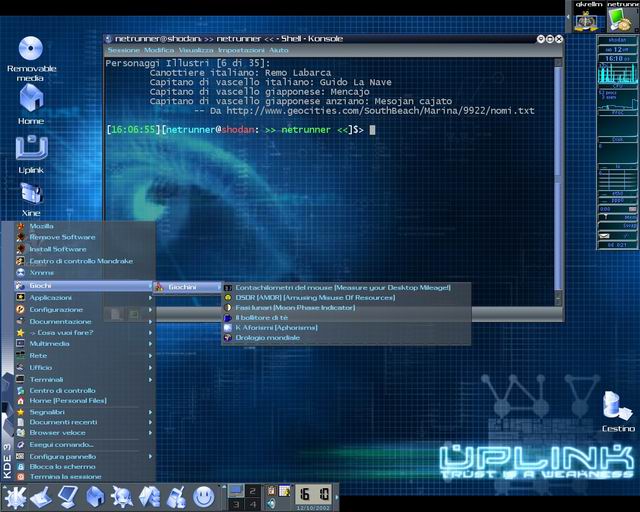Viewport: 640px width, 512px height.
Task: Open Centro di controllo from the K menu
Action: (84, 391)
